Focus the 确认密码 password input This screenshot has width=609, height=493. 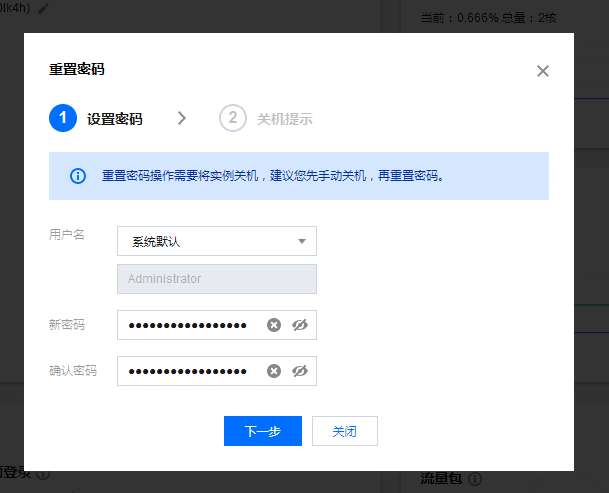(x=188, y=371)
